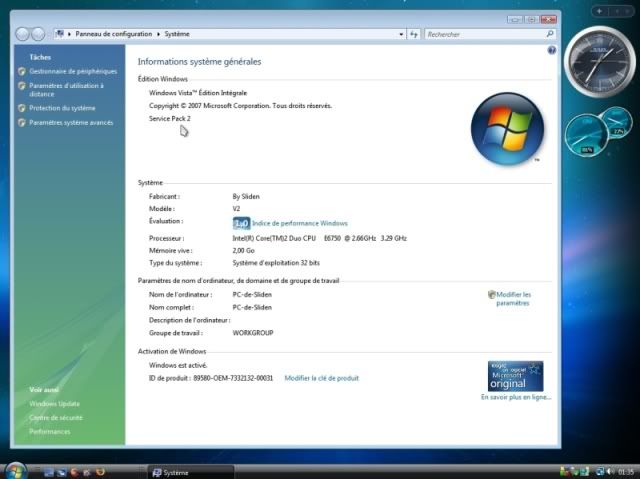
Task: Open Indice de performance Windows link
Action: [300, 223]
